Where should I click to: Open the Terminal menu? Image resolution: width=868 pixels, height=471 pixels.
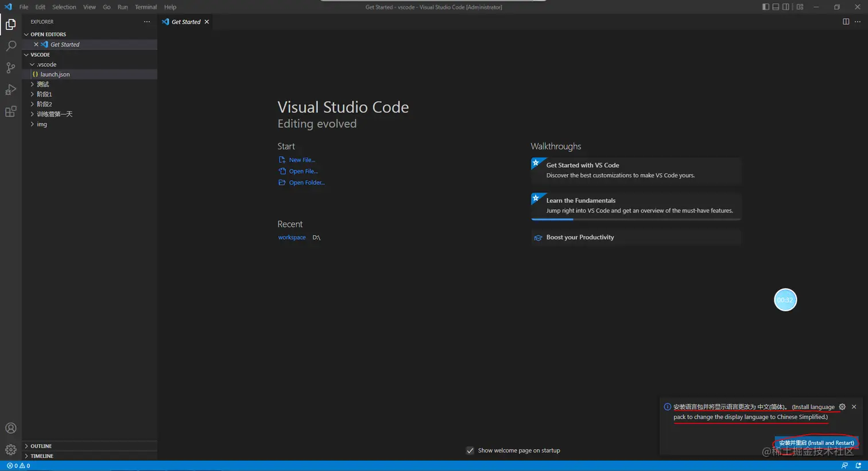tap(146, 7)
